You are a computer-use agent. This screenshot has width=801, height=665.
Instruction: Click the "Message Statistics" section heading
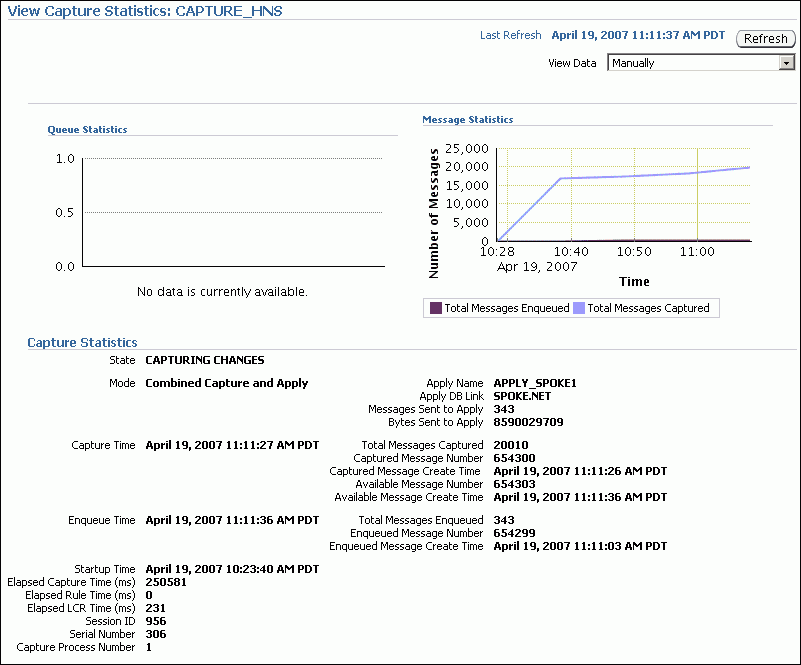coord(466,119)
